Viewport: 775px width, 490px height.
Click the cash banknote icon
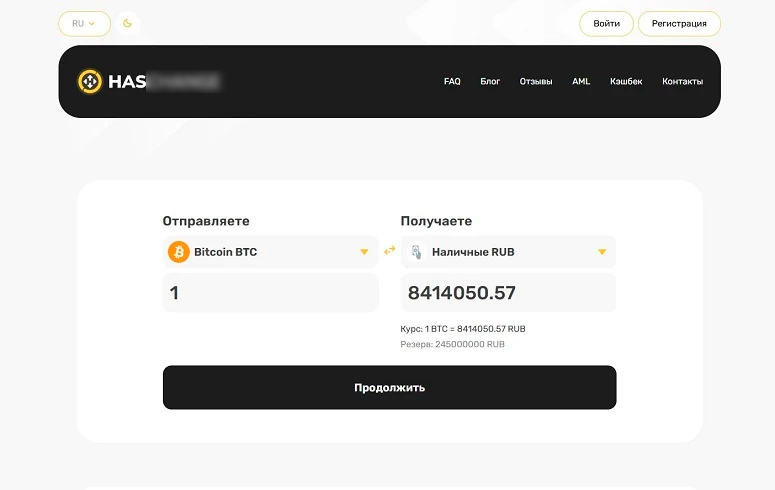click(x=416, y=252)
